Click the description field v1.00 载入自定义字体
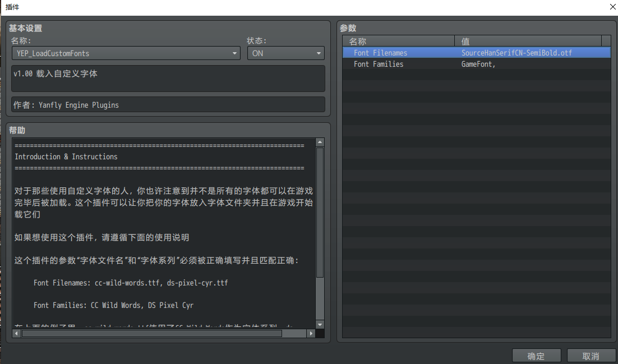618x364 pixels. [x=168, y=79]
